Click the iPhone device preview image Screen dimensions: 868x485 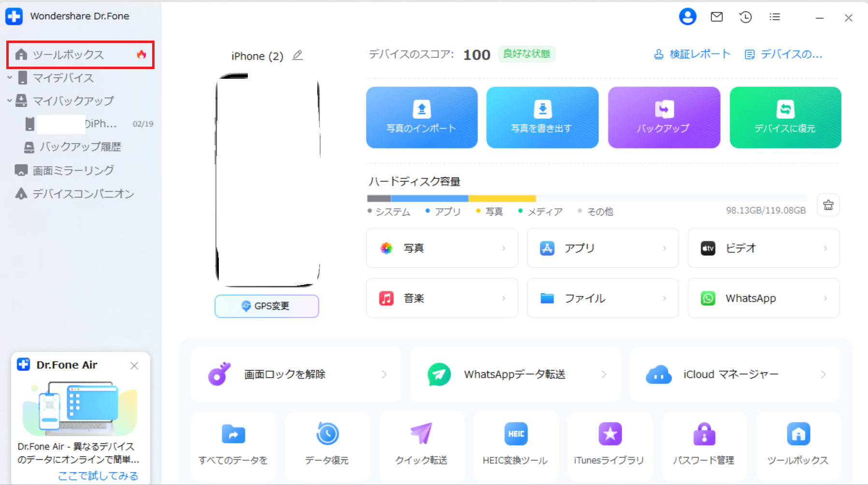(x=267, y=180)
